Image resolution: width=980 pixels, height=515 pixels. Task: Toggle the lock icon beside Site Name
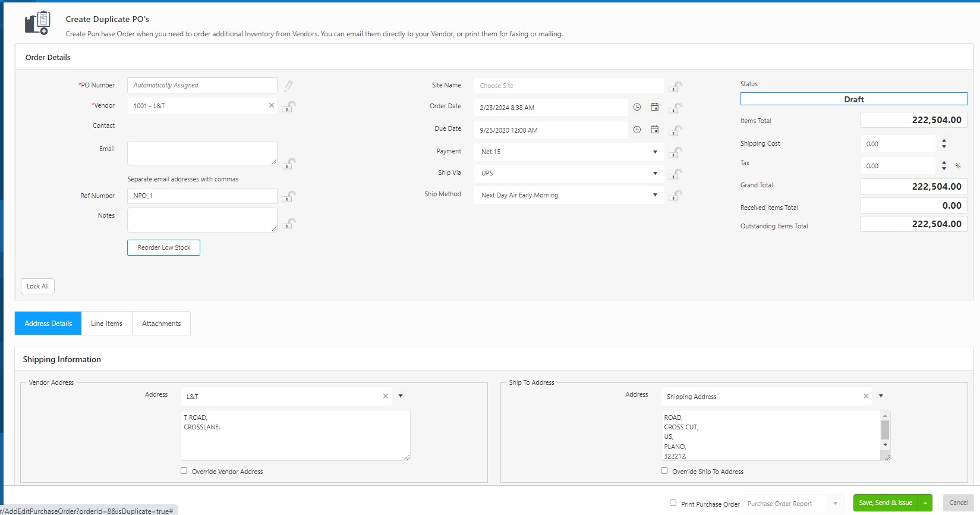676,87
